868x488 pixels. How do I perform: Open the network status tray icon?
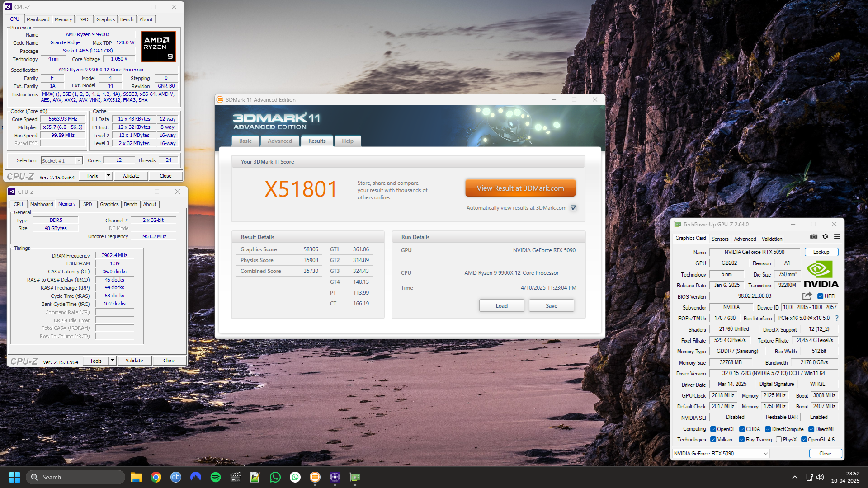click(809, 477)
